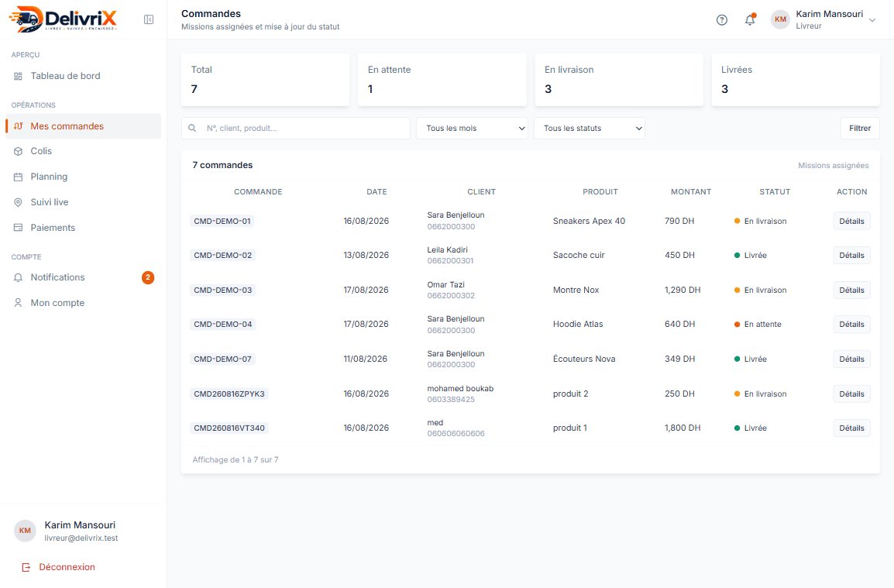Open the Paiements page
The image size is (894, 588).
coord(83,228)
